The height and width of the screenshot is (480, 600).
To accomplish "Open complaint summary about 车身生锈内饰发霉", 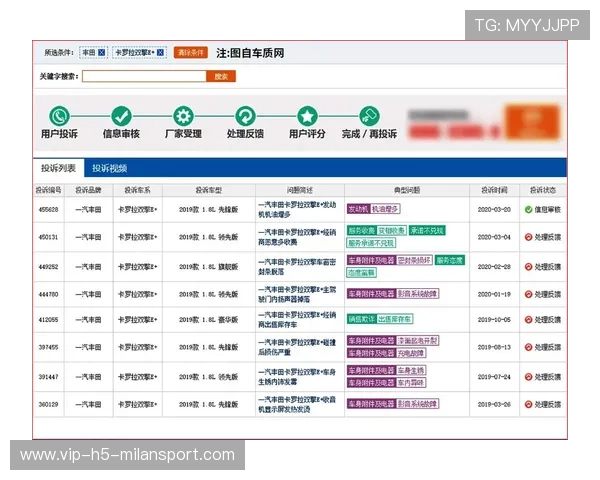I will click(297, 377).
